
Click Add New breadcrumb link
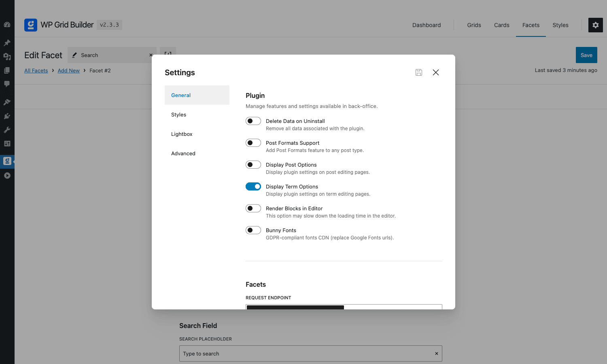coord(69,70)
